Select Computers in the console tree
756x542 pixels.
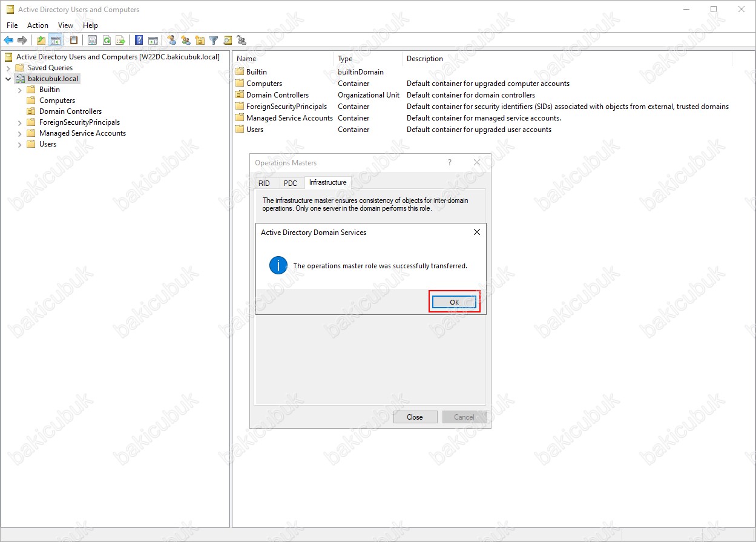(x=57, y=101)
